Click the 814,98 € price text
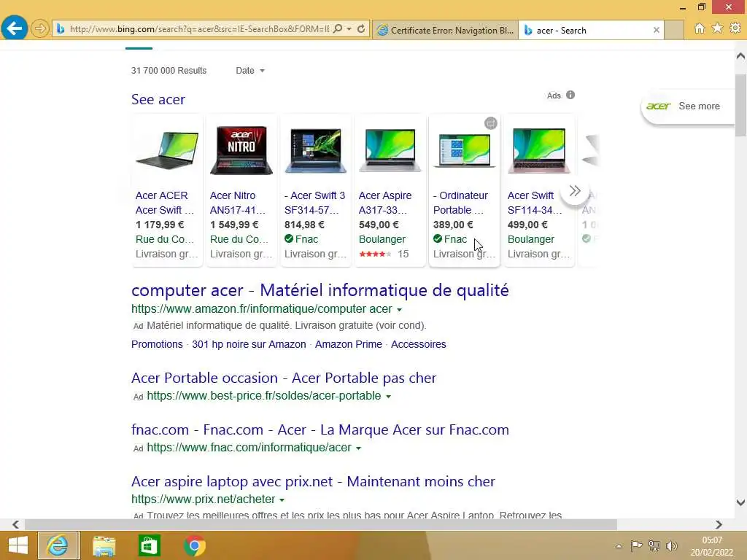Image resolution: width=747 pixels, height=560 pixels. (x=304, y=225)
